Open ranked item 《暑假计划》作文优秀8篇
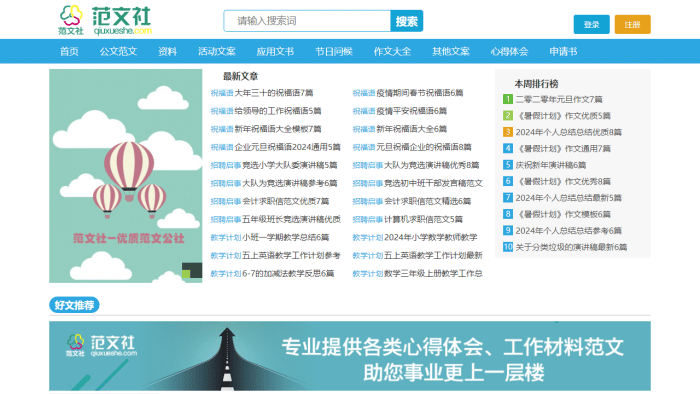 [x=563, y=181]
